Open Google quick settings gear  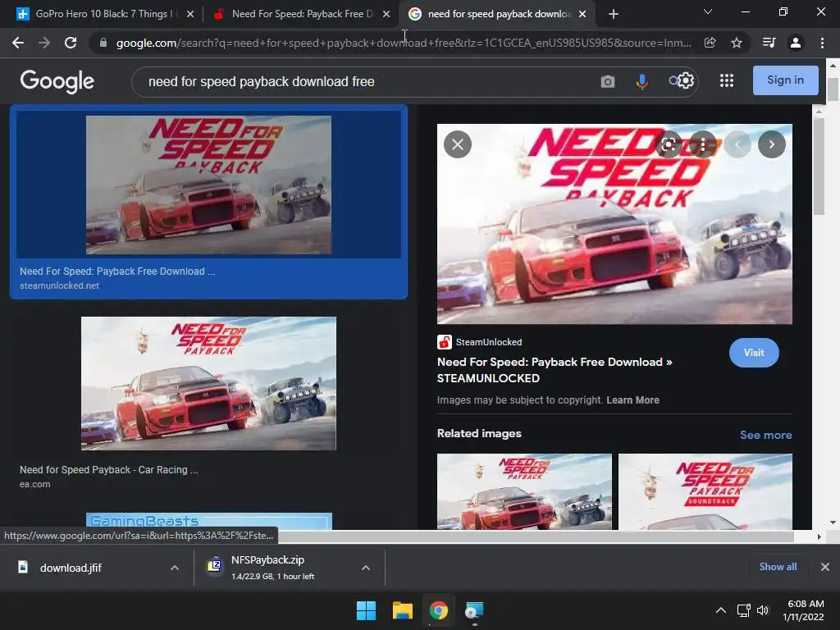(687, 81)
